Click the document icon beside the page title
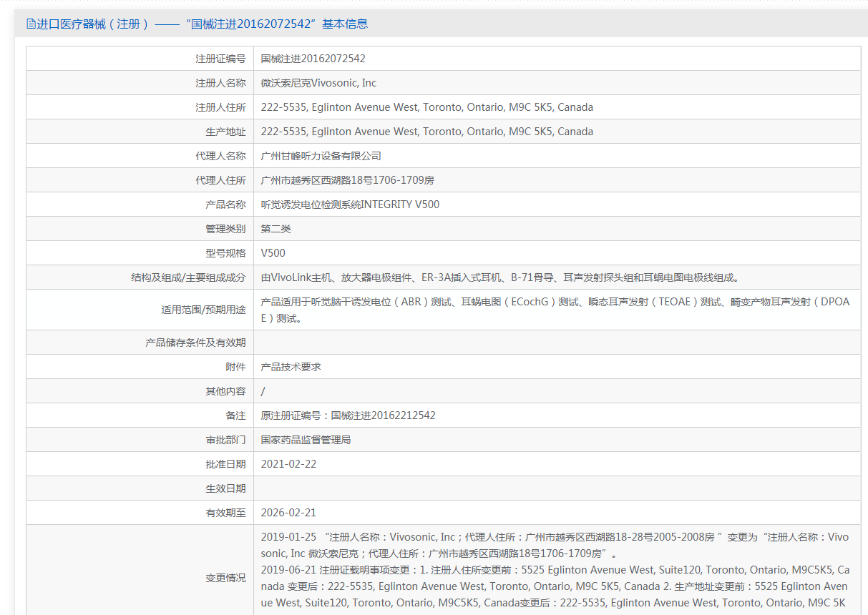 [x=31, y=24]
